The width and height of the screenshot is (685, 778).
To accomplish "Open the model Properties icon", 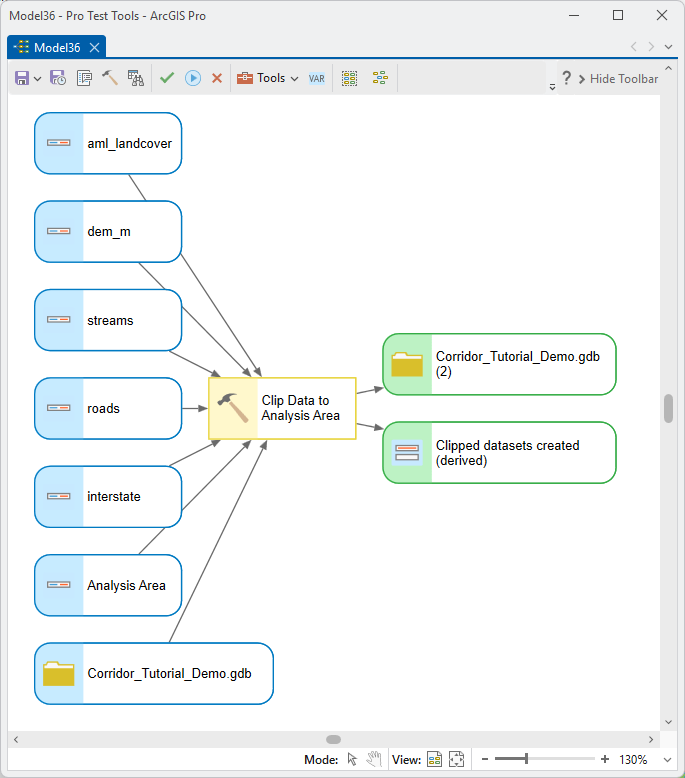I will pyautogui.click(x=84, y=78).
